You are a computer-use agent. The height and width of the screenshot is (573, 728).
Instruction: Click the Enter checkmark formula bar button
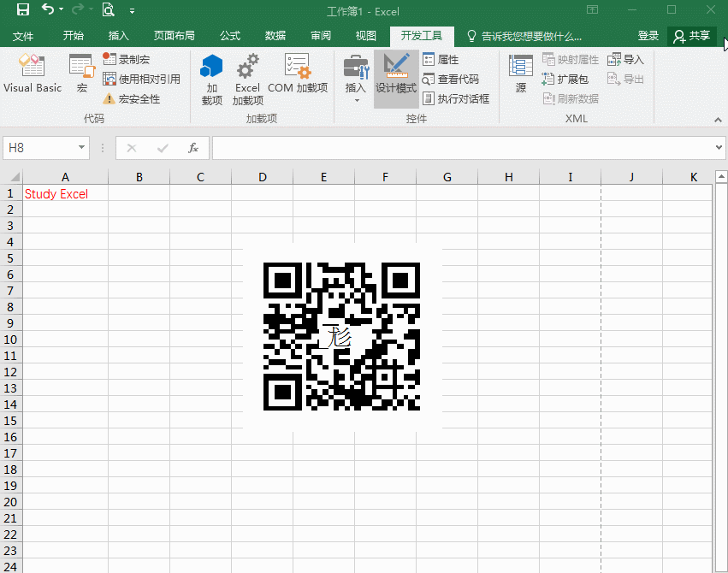point(163,148)
